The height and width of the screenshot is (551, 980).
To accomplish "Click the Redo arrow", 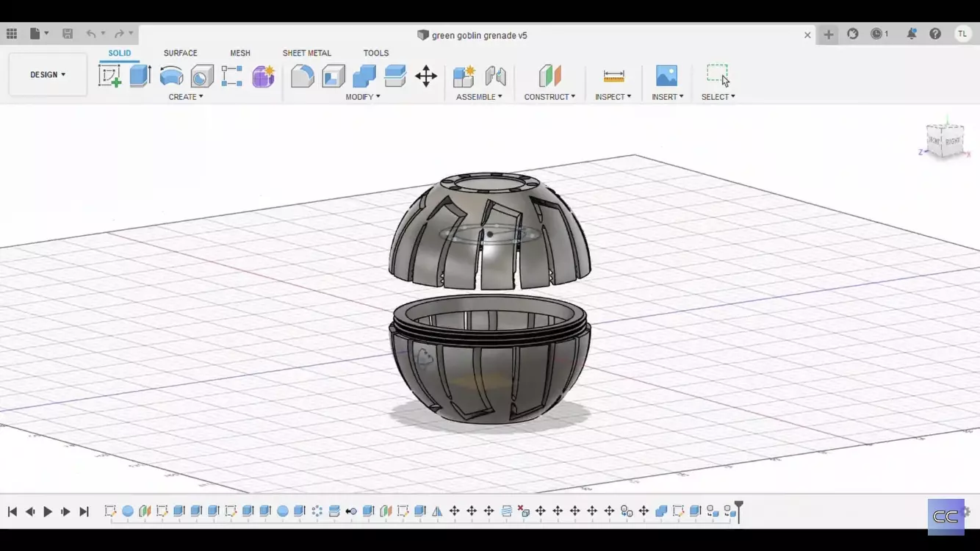I will coord(119,34).
